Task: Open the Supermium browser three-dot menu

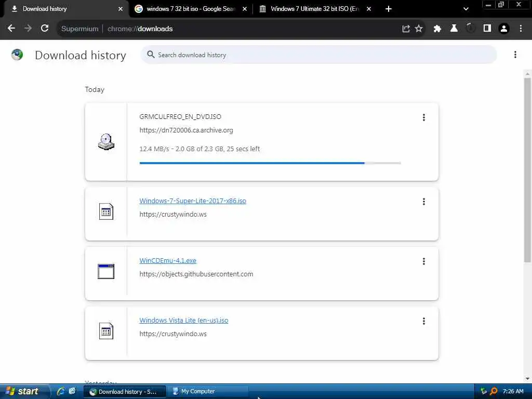Action: coord(521,29)
